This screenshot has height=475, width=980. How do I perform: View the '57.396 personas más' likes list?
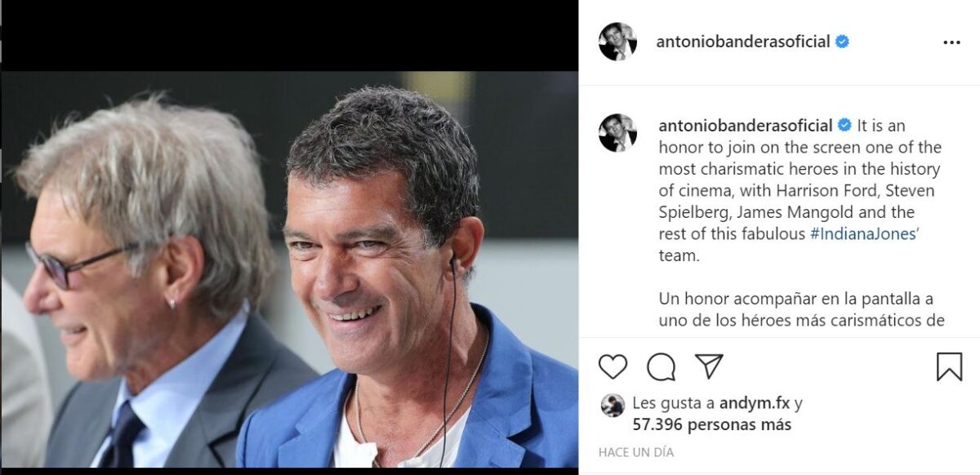711,424
